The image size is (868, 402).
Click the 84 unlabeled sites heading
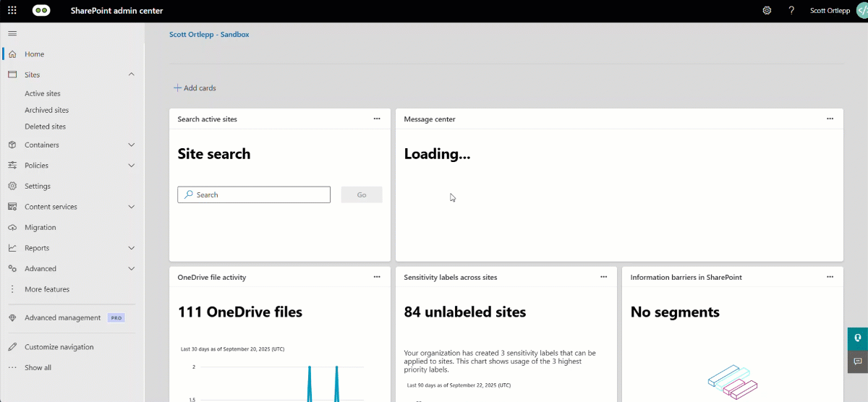tap(465, 312)
